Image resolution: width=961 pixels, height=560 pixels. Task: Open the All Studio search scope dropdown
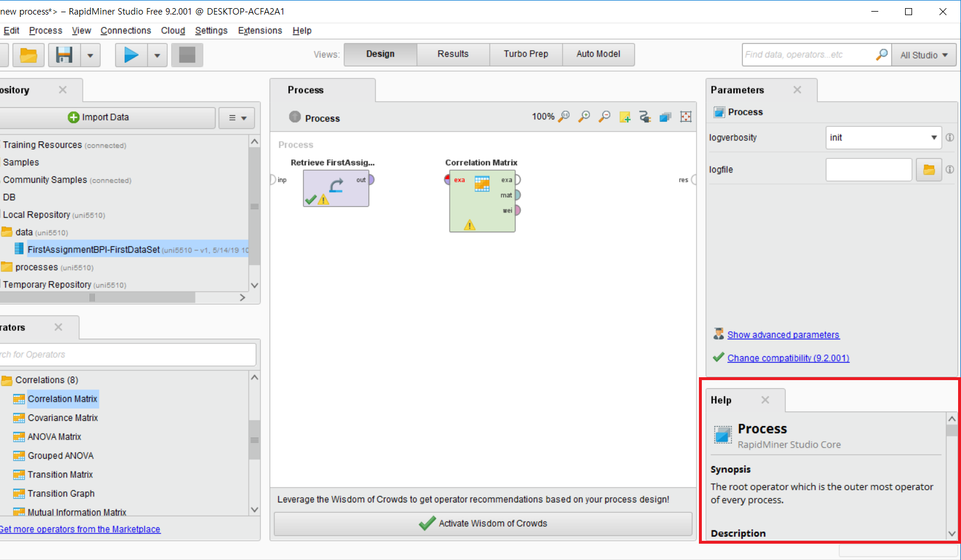(x=924, y=55)
